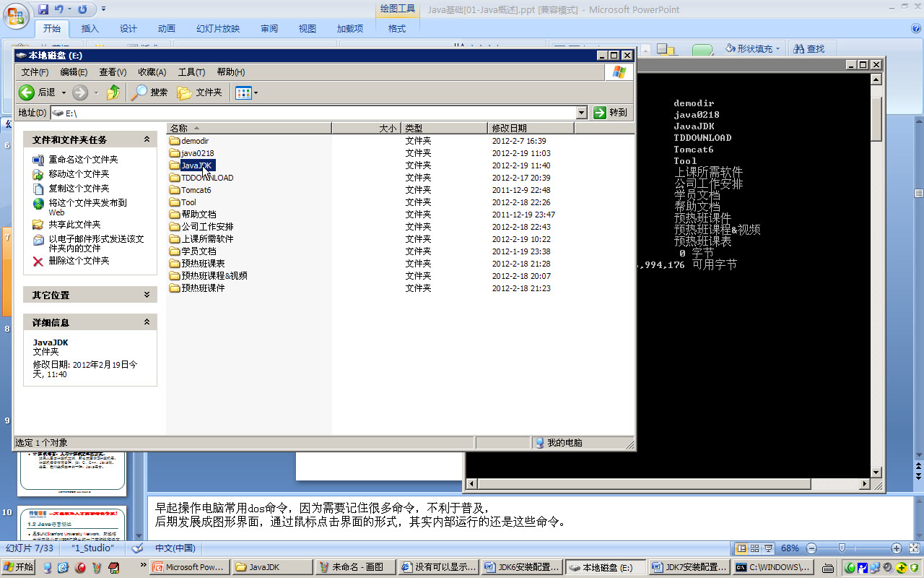This screenshot has width=924, height=578.
Task: Click the rename folder icon in task pane
Action: tap(38, 160)
